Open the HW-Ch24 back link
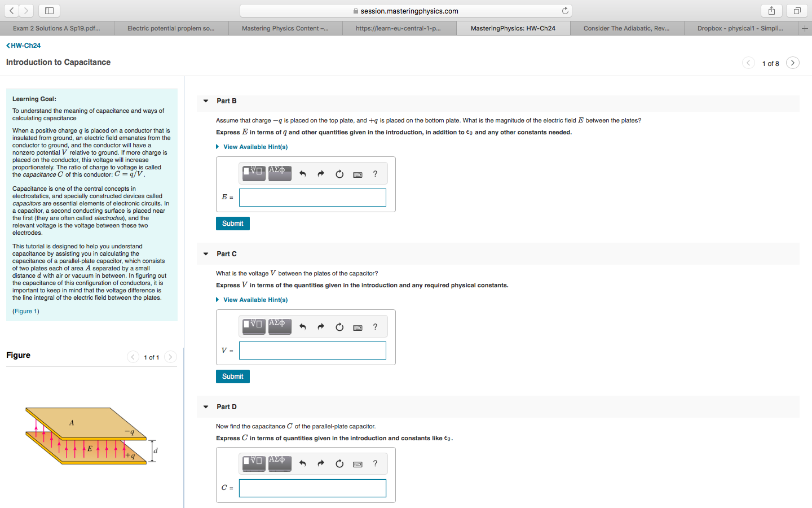The width and height of the screenshot is (812, 508). click(23, 45)
